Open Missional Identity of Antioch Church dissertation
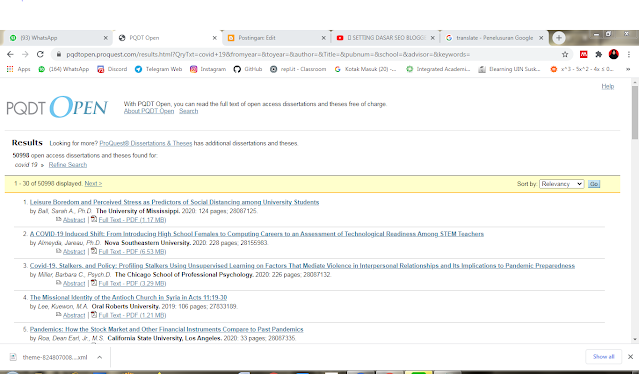This screenshot has width=639, height=374. [128, 297]
